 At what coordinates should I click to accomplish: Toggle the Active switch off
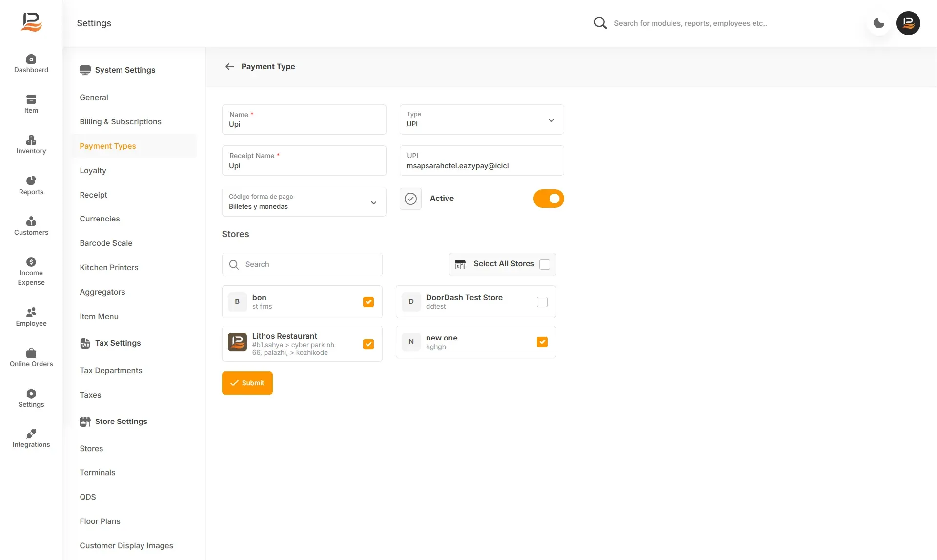point(549,199)
